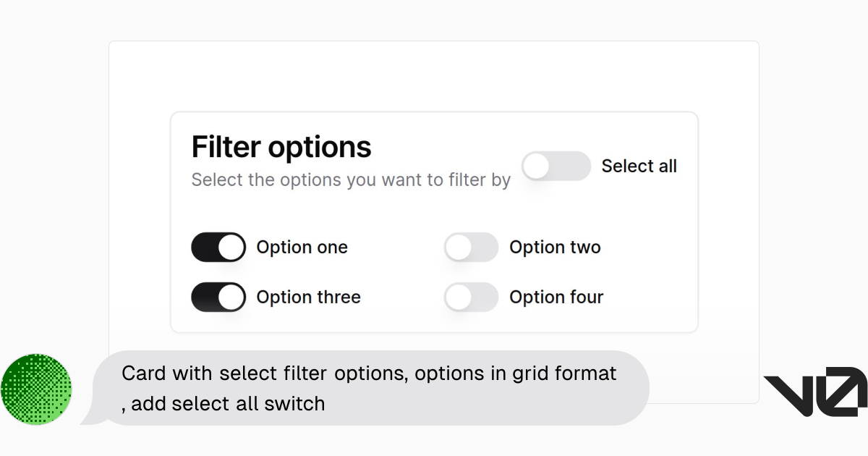Click the white knob of Select all switch
The height and width of the screenshot is (456, 868).
click(537, 166)
